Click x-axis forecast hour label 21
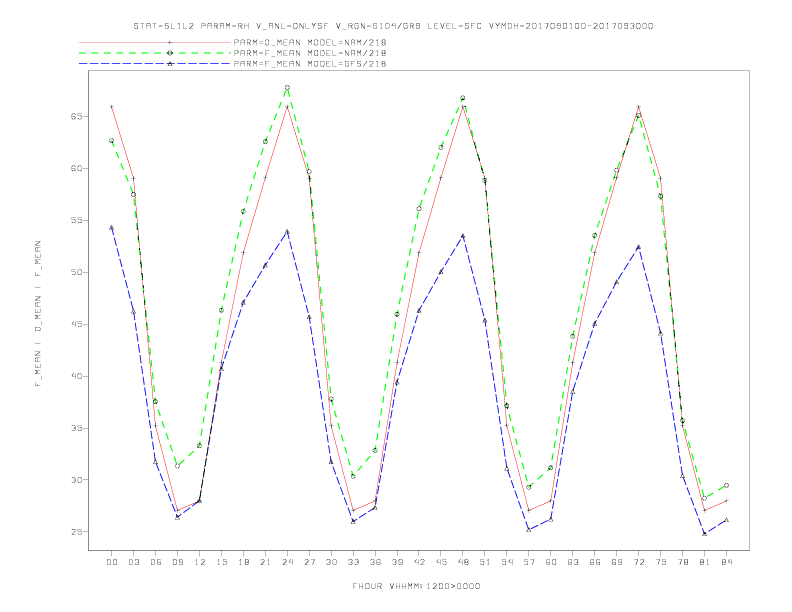Viewport: 792px width, 612px height. point(265,562)
